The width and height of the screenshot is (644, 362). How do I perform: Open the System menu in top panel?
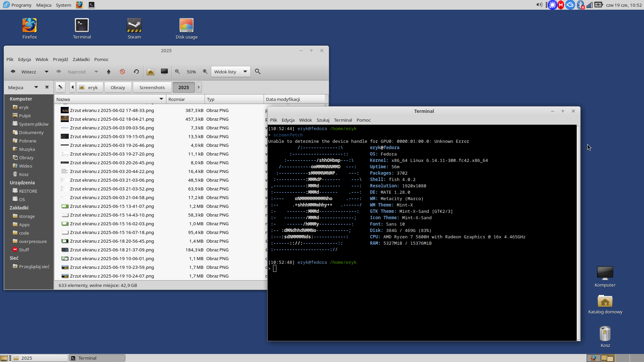(63, 5)
